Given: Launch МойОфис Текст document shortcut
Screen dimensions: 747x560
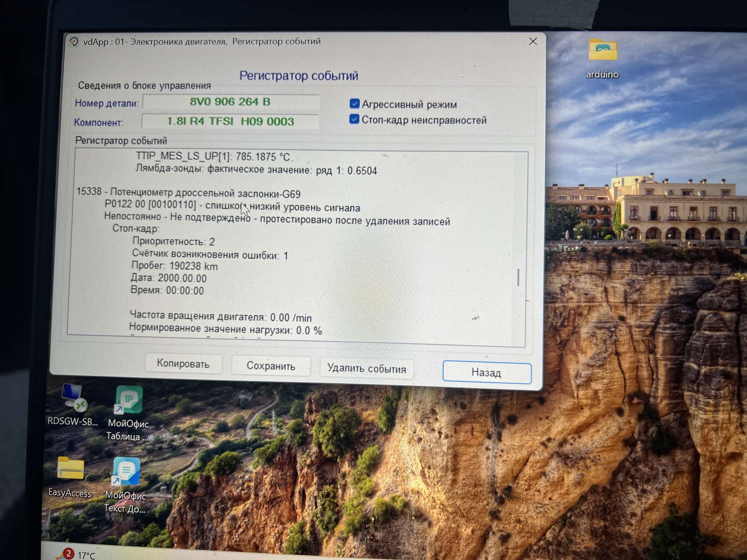Looking at the screenshot, I should pos(126,471).
